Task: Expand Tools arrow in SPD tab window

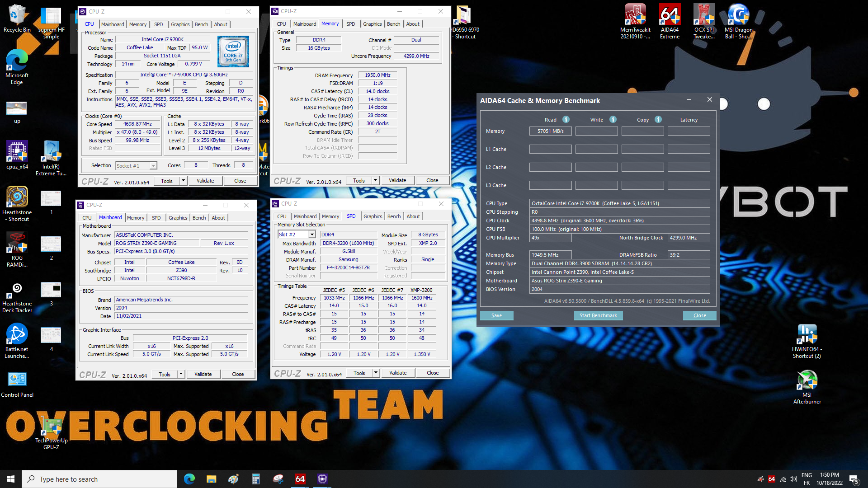Action: click(x=376, y=373)
